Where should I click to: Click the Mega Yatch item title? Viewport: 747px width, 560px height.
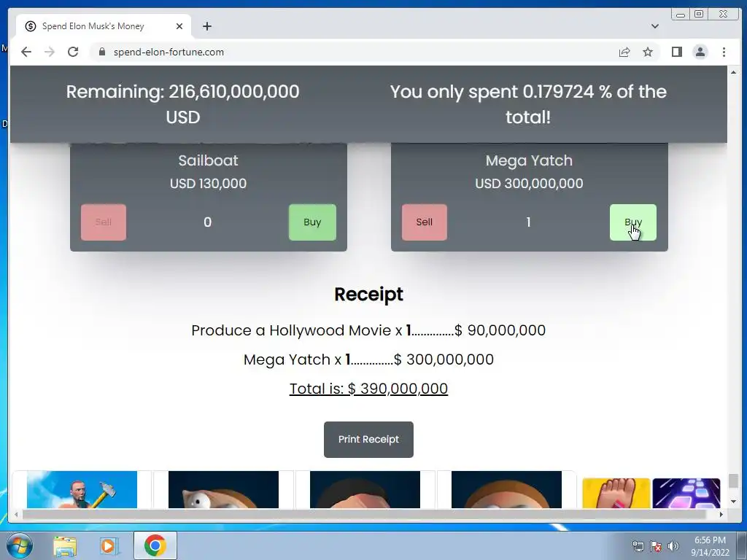point(529,160)
